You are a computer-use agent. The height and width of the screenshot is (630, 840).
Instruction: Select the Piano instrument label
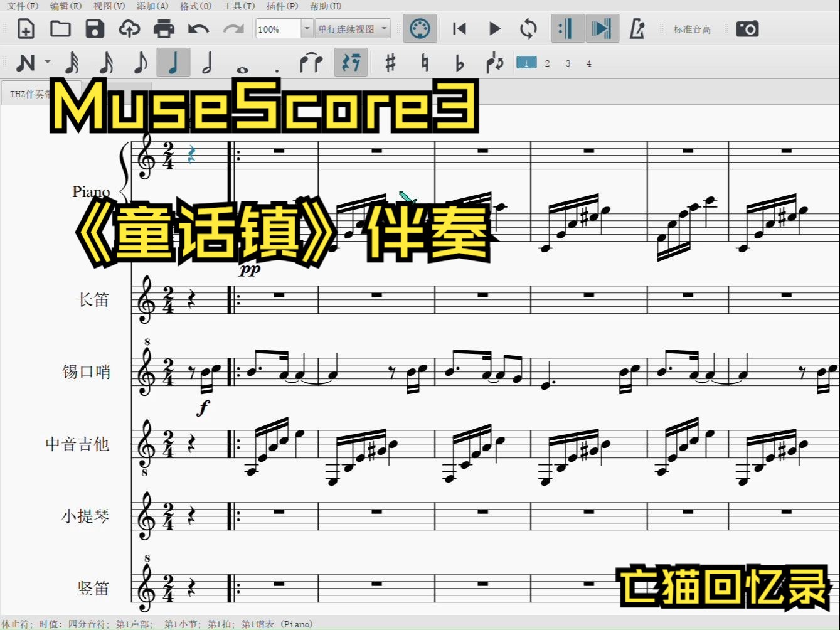[91, 191]
